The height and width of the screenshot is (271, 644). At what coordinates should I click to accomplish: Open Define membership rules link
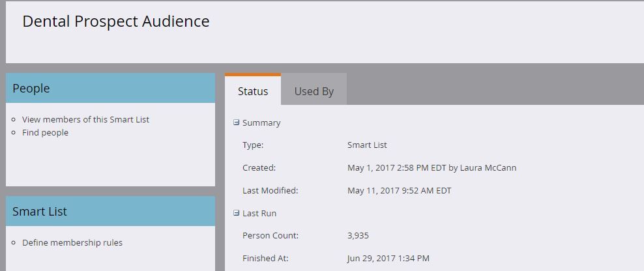coord(72,243)
